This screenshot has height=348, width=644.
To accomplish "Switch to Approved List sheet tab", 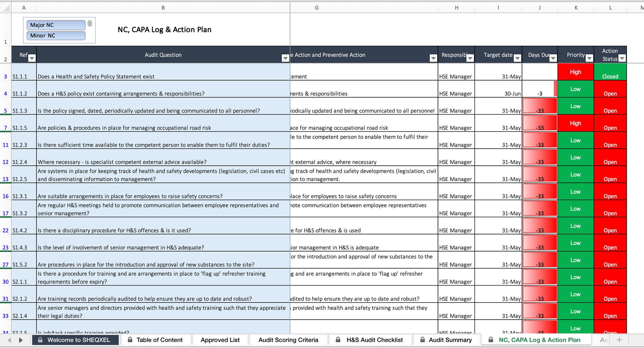I will tap(220, 340).
